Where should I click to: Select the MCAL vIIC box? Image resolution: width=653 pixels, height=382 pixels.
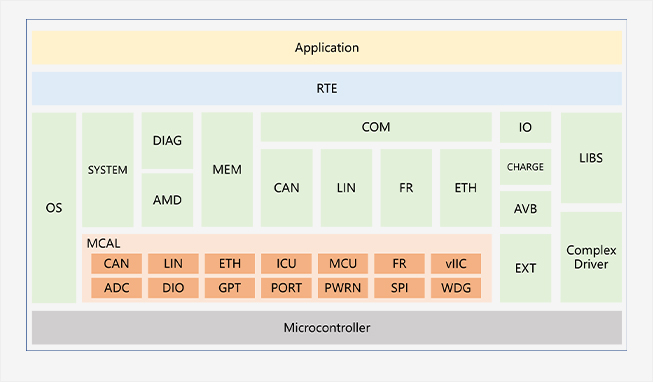click(x=456, y=263)
